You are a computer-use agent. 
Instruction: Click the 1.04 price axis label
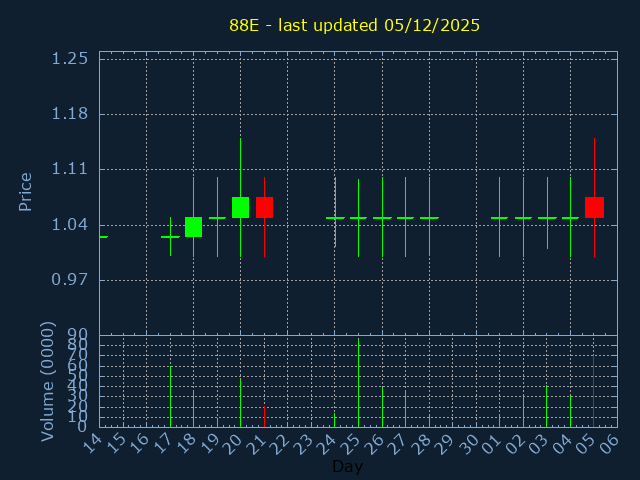tap(69, 224)
